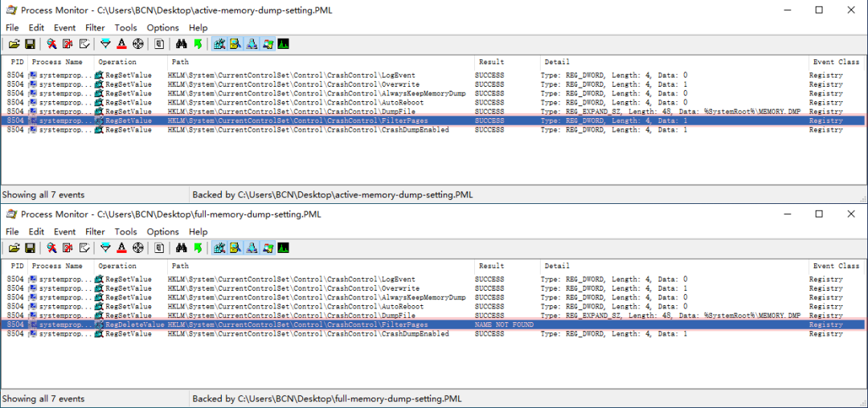Select Include Process From Window target, full-memory-dump window
This screenshot has height=408, width=868.
coord(138,248)
